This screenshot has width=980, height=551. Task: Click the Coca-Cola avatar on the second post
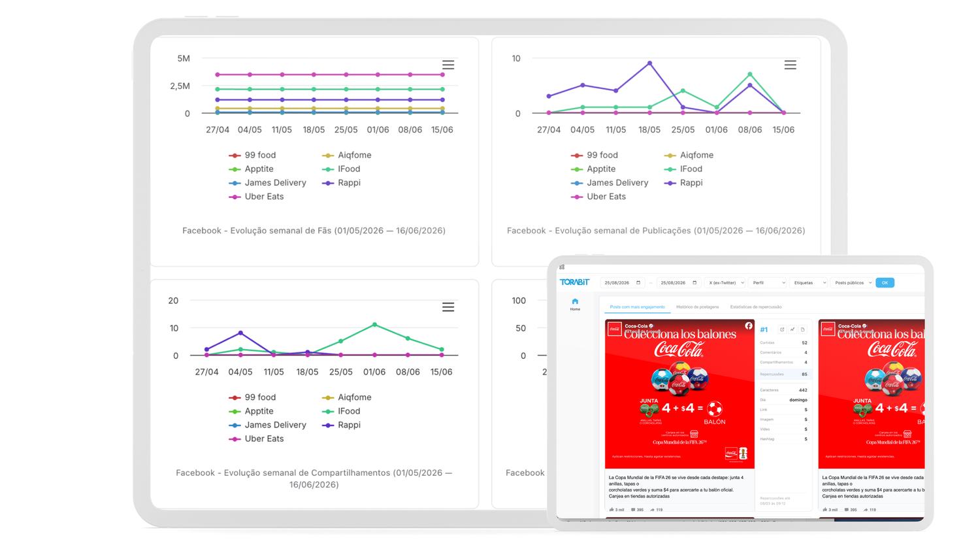828,329
